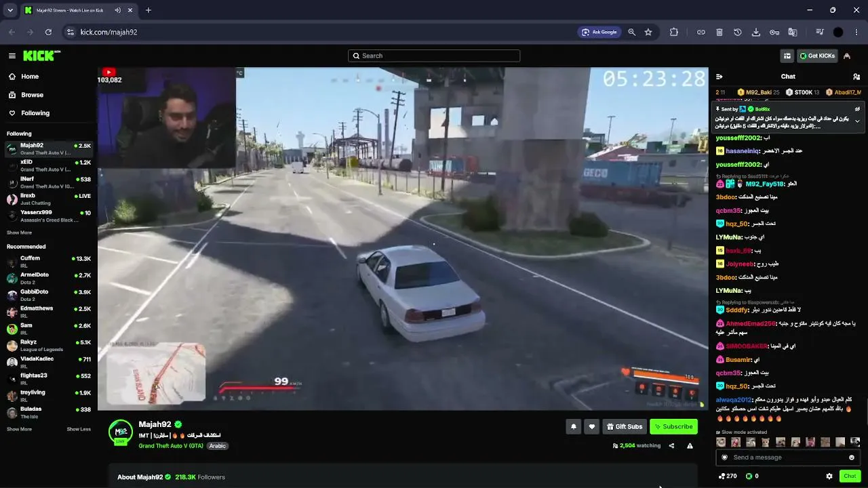View site information icon in address bar

tap(70, 32)
